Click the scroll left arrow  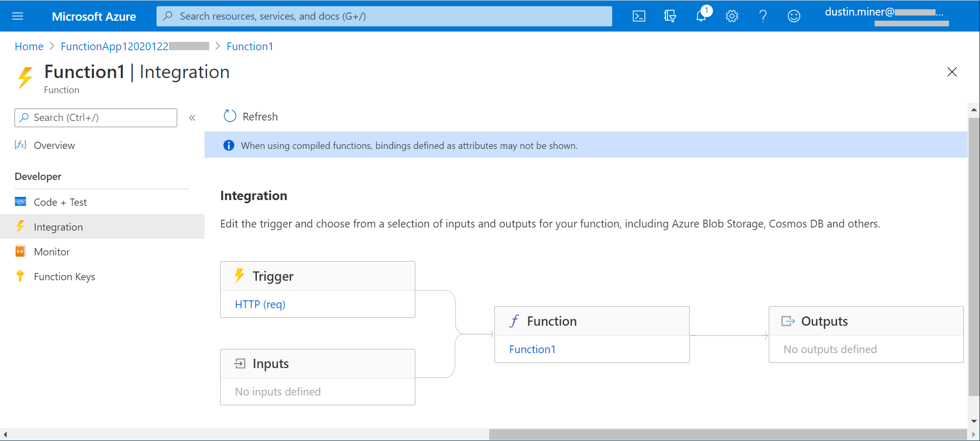[5, 435]
